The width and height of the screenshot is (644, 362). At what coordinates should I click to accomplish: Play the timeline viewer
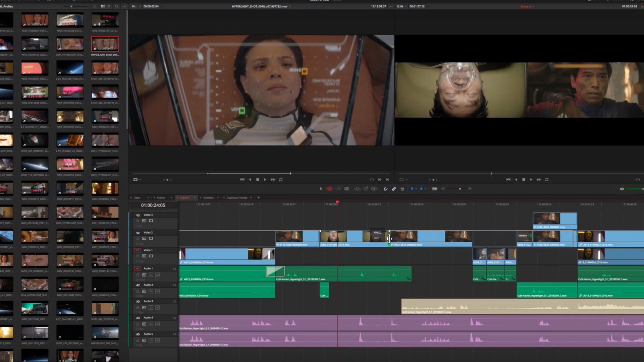pos(531,180)
